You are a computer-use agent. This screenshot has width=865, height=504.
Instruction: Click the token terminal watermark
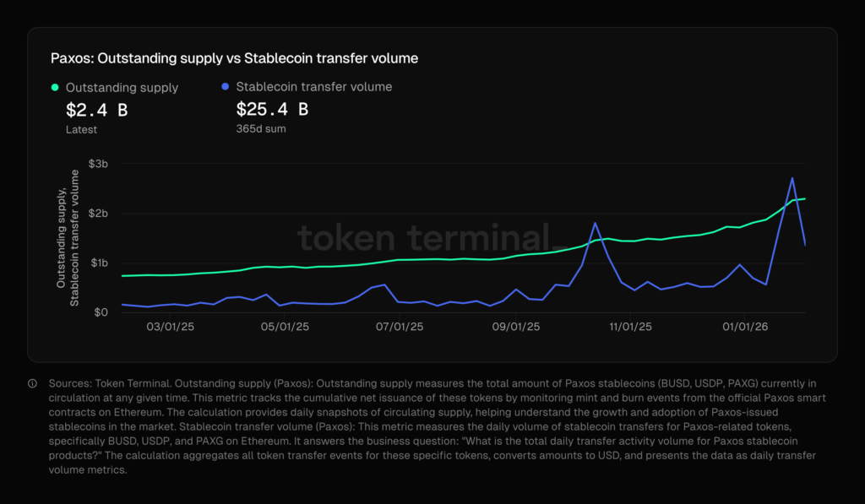[428, 238]
